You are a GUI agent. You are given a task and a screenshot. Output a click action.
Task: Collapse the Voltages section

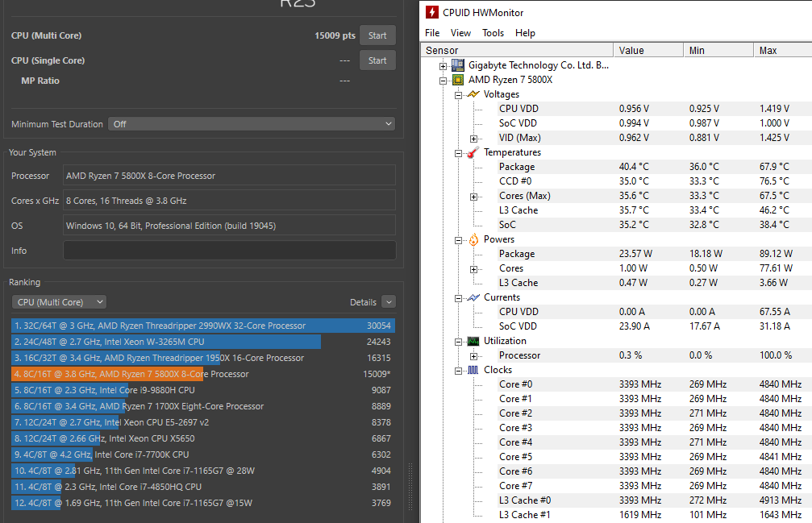[458, 95]
